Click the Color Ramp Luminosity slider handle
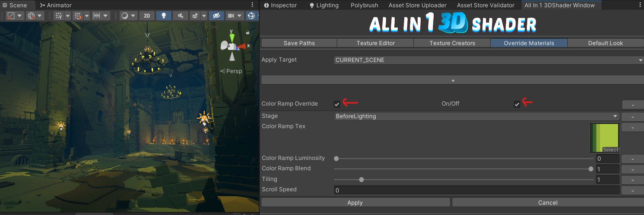The height and width of the screenshot is (215, 644). click(x=336, y=158)
